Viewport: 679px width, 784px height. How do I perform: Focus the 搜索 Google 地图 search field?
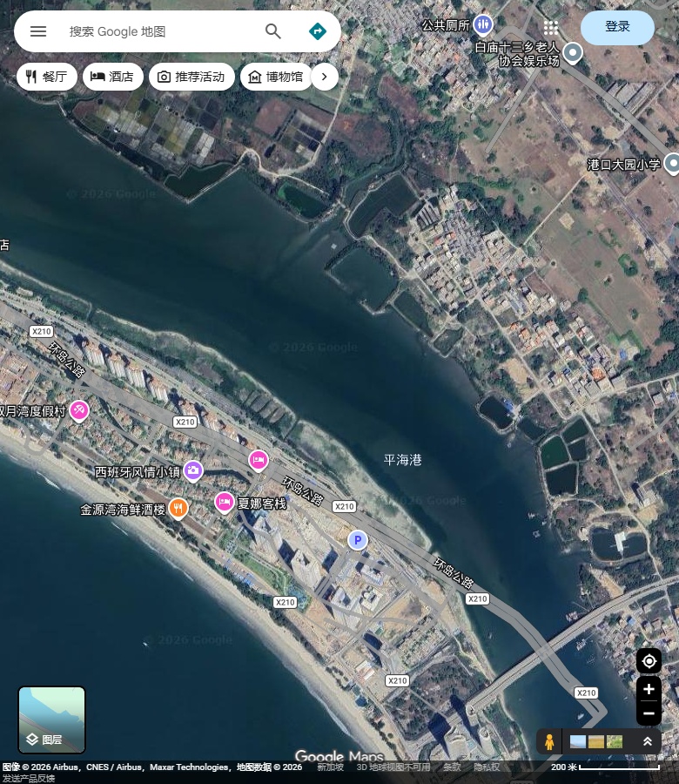(160, 31)
